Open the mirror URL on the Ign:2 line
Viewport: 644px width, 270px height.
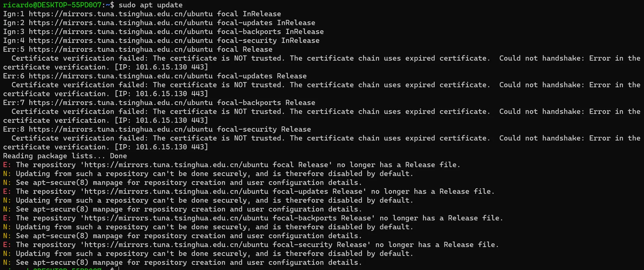pos(120,23)
